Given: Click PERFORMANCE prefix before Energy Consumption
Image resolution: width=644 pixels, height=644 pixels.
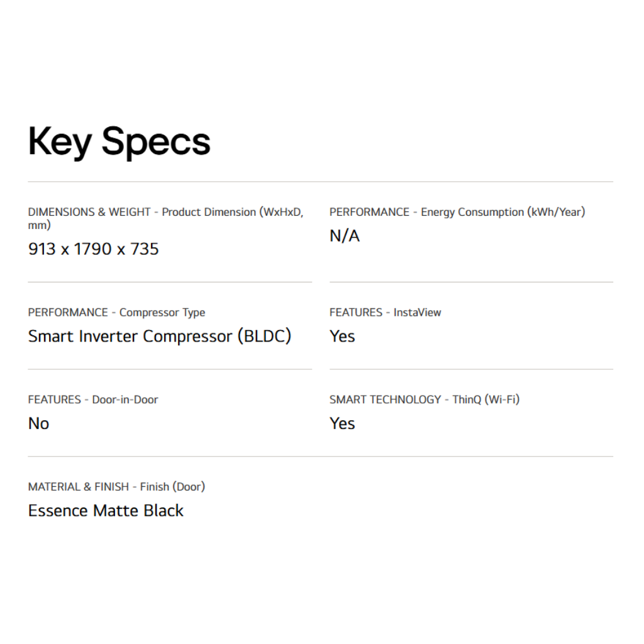Looking at the screenshot, I should (x=369, y=212).
